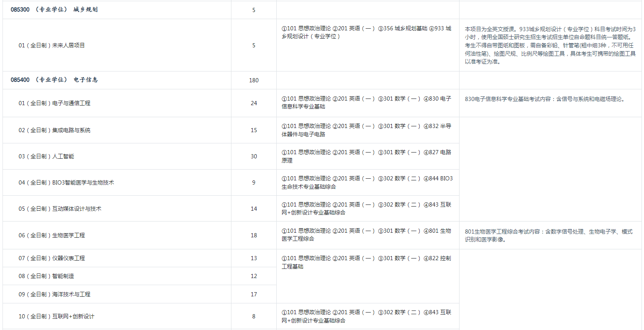Click the 08 智能制造 entry
Screen dimensions: 644x330
[x=46, y=276]
